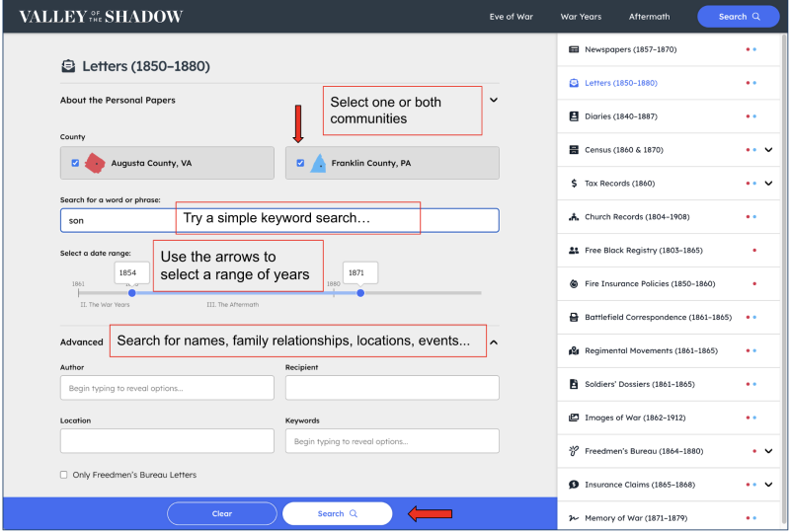The image size is (790, 532).
Task: Expand the Census (1860 & 1870) submenu
Action: [768, 150]
